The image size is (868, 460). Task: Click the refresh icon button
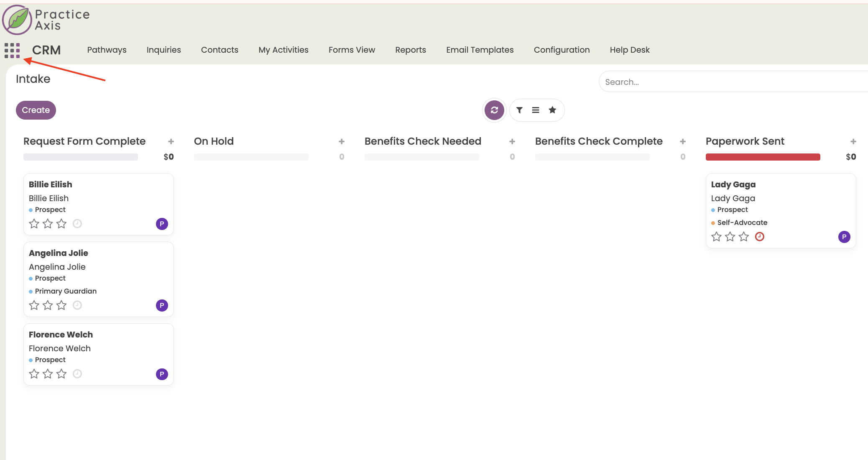(x=494, y=110)
